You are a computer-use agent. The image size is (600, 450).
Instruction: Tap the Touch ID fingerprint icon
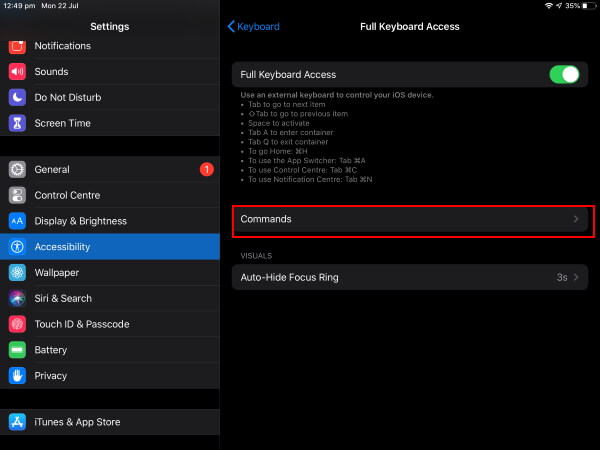pyautogui.click(x=17, y=324)
